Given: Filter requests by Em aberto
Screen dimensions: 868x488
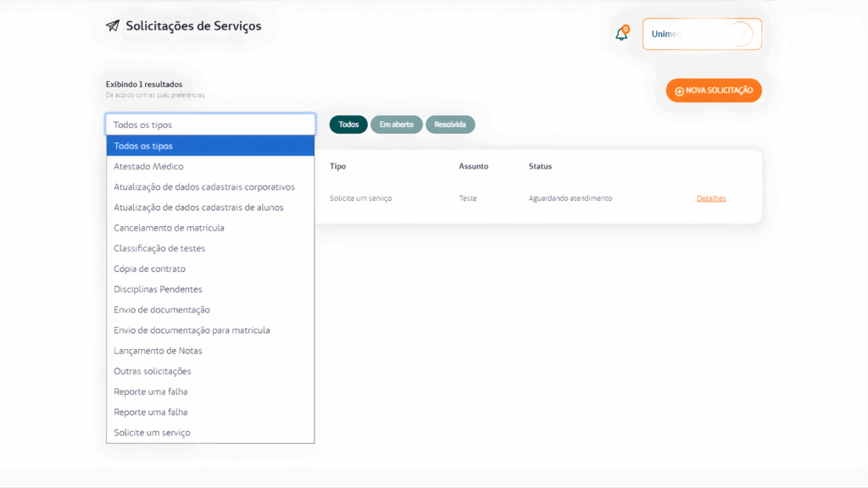Looking at the screenshot, I should click(396, 125).
